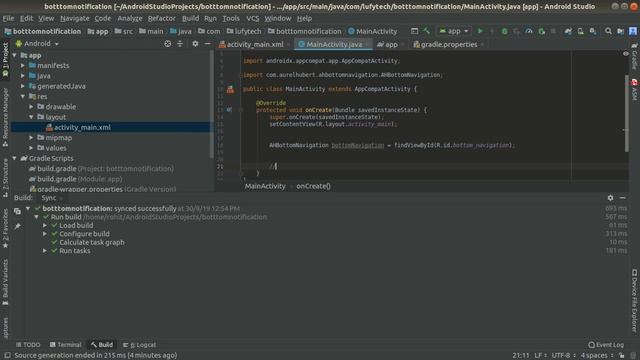This screenshot has height=360, width=640.
Task: Click the MainActivity breadcrumb in navigation bar
Action: (x=372, y=31)
